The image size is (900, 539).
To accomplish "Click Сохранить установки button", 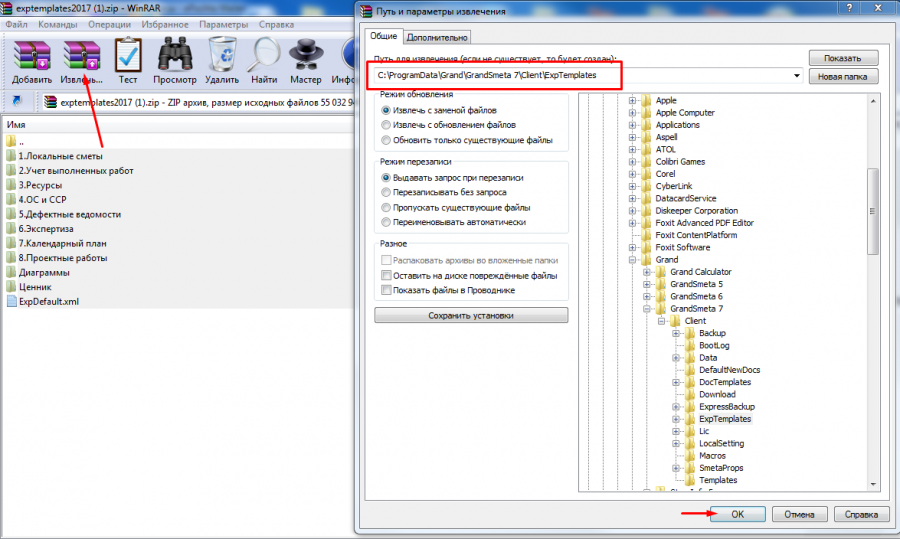I will pos(471,315).
